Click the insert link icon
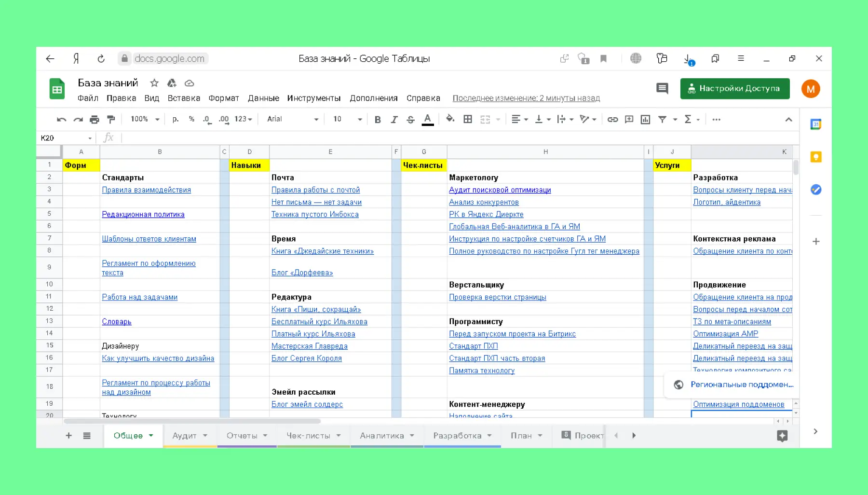This screenshot has height=495, width=868. 612,119
